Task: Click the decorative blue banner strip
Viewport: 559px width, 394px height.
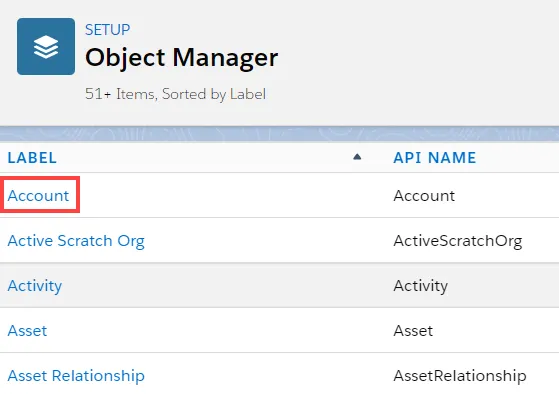Action: pos(280,134)
